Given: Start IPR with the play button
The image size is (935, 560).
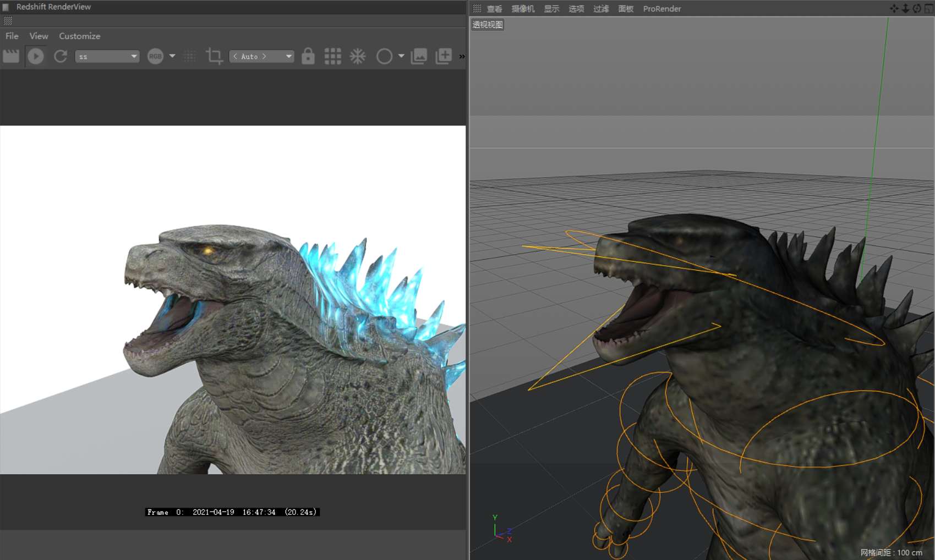Looking at the screenshot, I should tap(36, 56).
